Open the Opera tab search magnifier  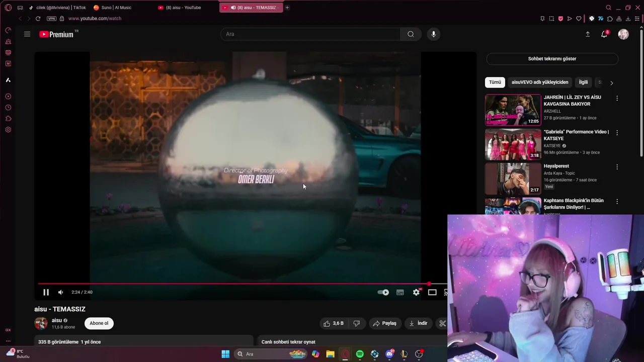coord(608,8)
